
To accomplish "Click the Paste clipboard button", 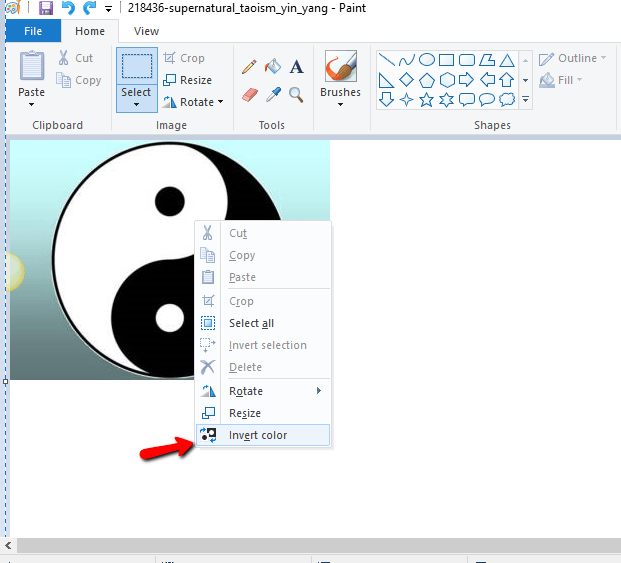I will tap(32, 66).
